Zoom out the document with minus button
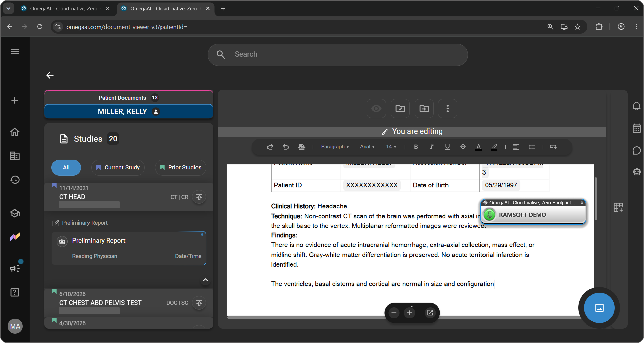 tap(394, 313)
